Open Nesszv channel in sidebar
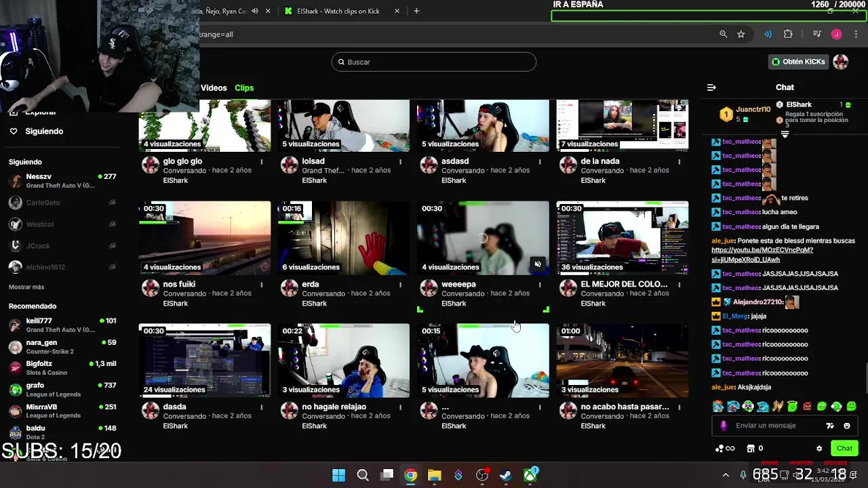 [x=62, y=181]
